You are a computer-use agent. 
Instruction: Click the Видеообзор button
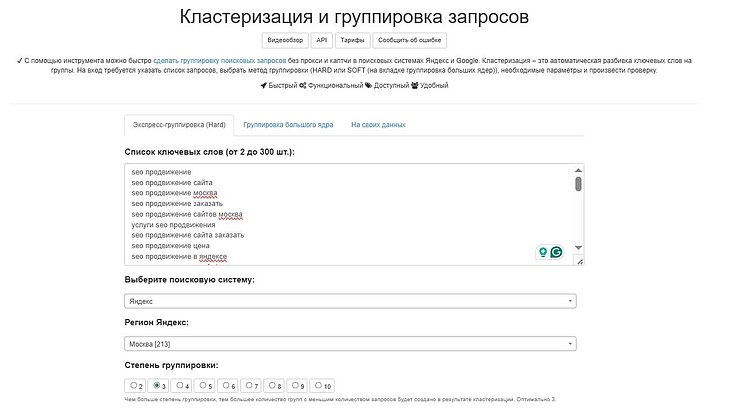pyautogui.click(x=285, y=40)
